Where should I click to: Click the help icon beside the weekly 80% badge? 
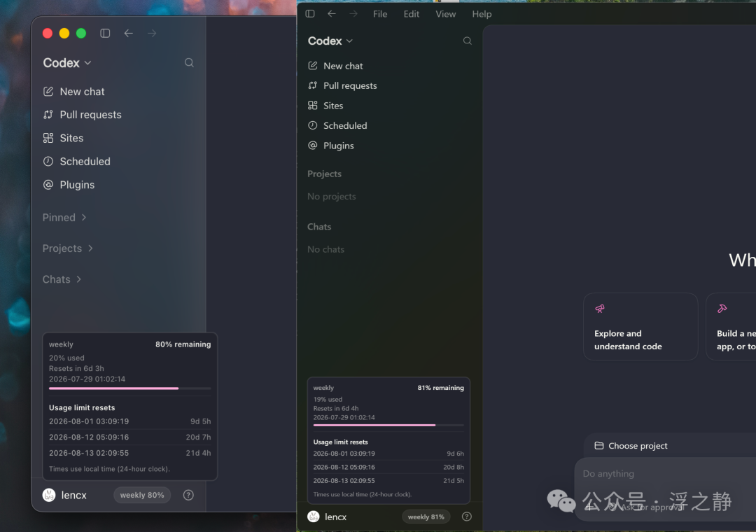188,495
